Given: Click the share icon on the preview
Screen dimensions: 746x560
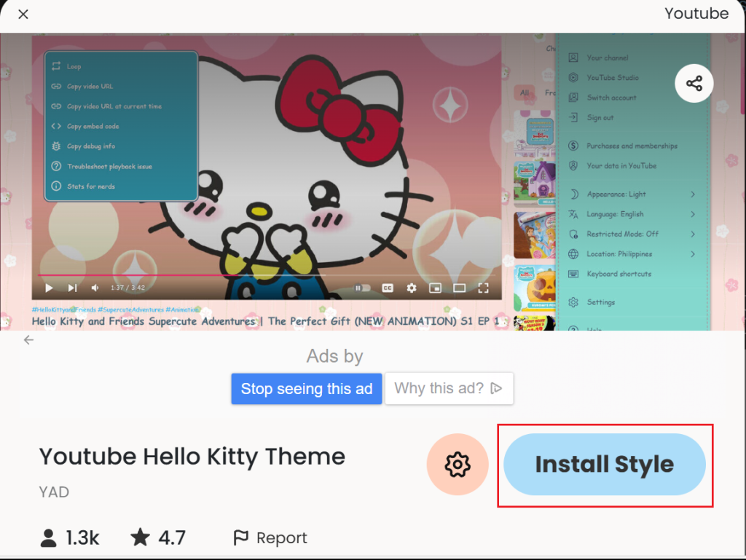Looking at the screenshot, I should tap(694, 84).
